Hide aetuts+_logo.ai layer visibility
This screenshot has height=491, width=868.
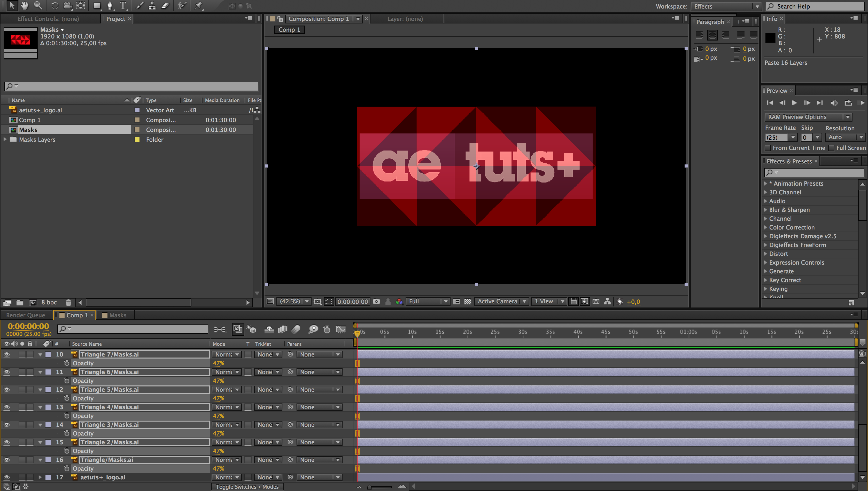[6, 477]
